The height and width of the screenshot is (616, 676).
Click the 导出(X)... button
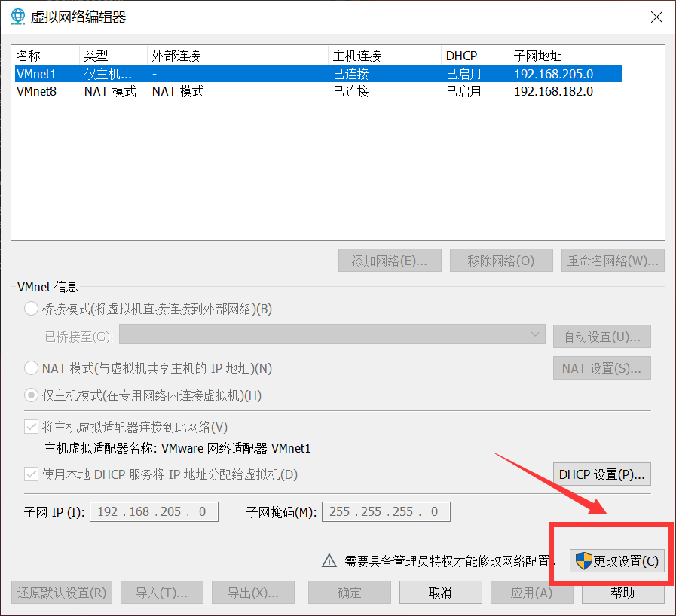[253, 593]
